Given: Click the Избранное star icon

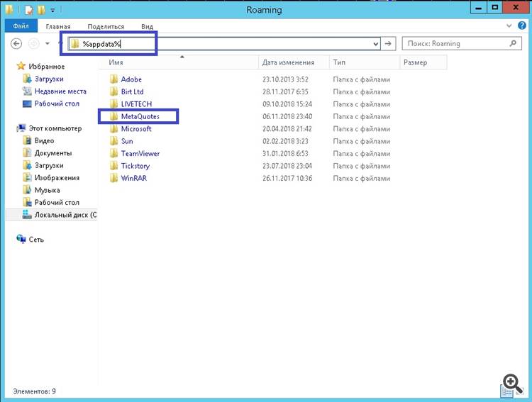Looking at the screenshot, I should 21,66.
